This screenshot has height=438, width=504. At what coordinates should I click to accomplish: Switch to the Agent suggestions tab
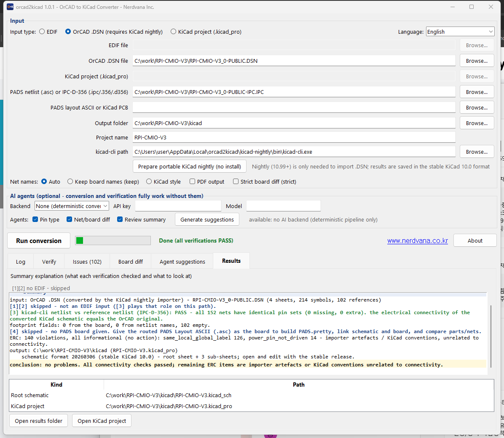point(182,262)
